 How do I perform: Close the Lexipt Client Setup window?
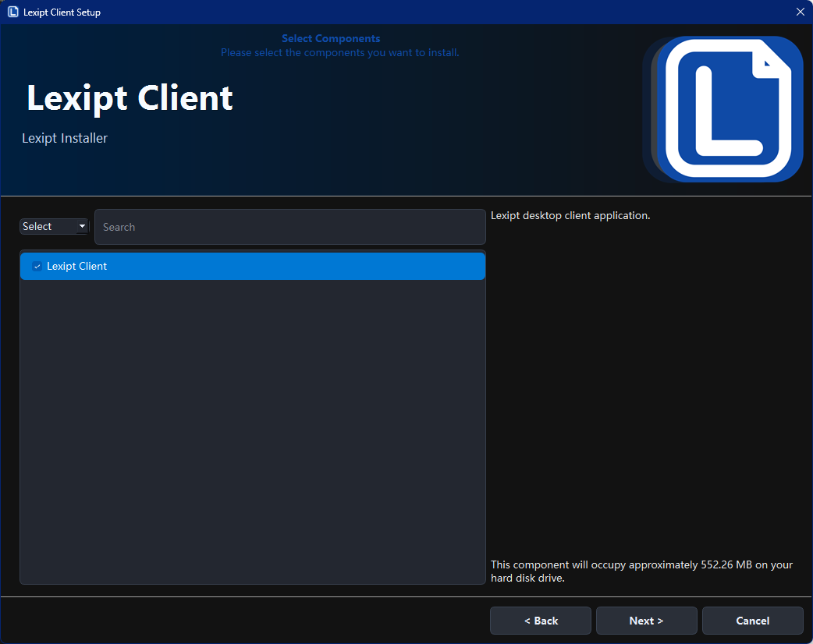coord(800,12)
